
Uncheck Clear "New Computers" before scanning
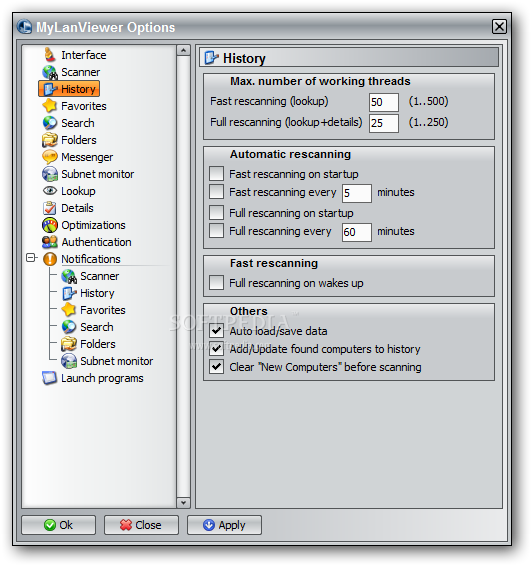tap(217, 367)
